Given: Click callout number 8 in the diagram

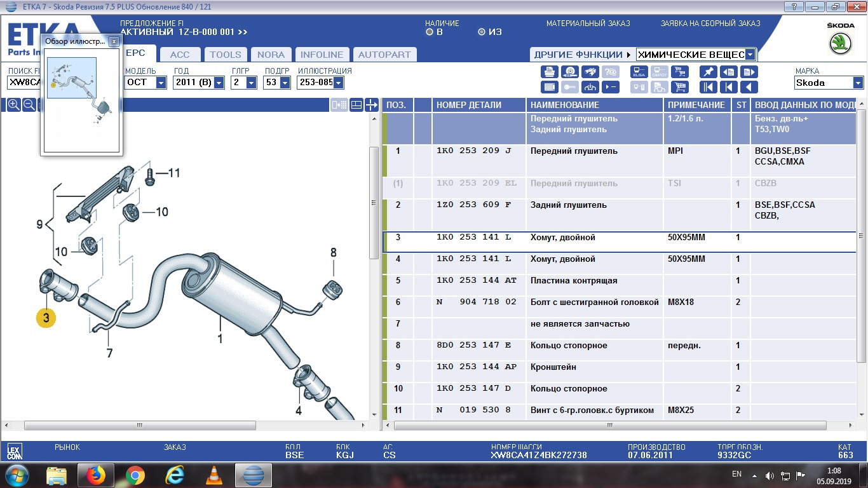Looking at the screenshot, I should click(334, 252).
